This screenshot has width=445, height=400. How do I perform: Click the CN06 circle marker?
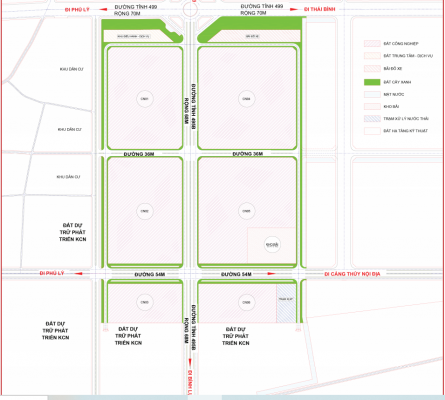[x=246, y=302]
